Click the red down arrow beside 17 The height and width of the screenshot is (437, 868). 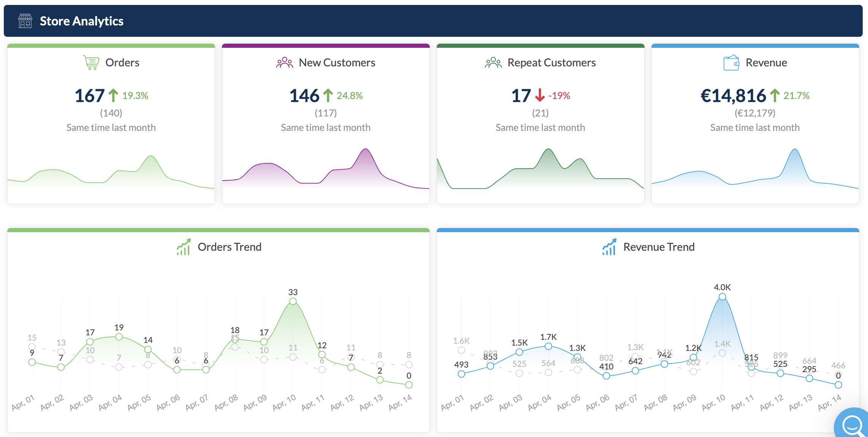(540, 96)
